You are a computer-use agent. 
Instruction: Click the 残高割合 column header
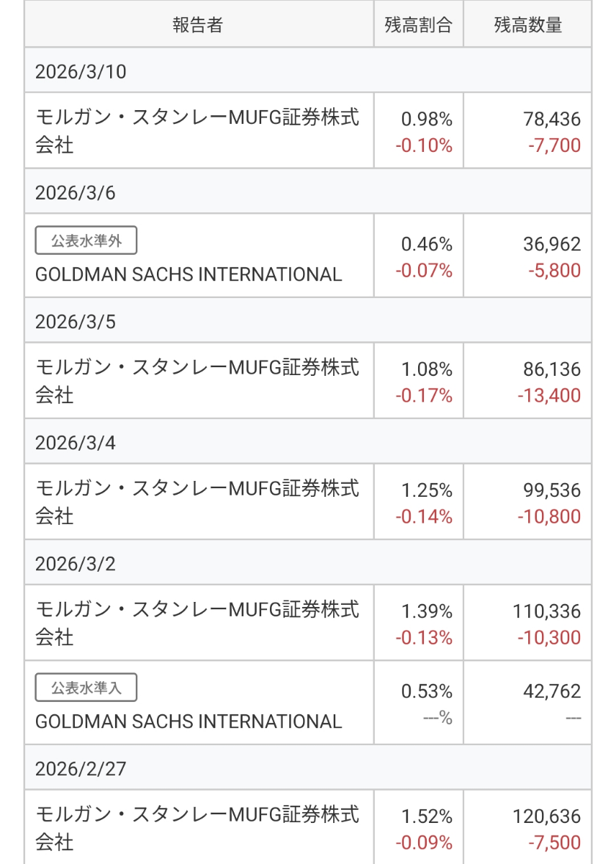click(x=418, y=25)
